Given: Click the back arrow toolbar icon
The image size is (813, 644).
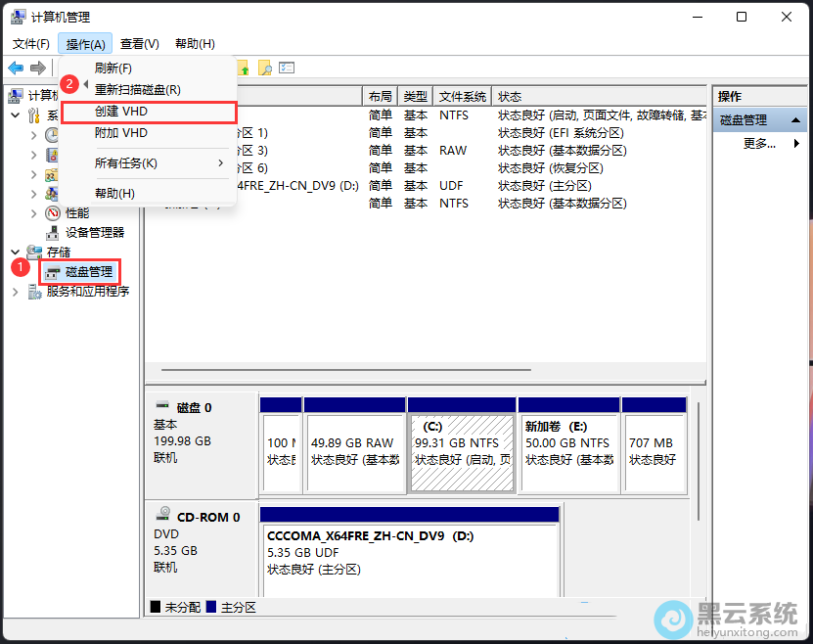Looking at the screenshot, I should coord(16,68).
